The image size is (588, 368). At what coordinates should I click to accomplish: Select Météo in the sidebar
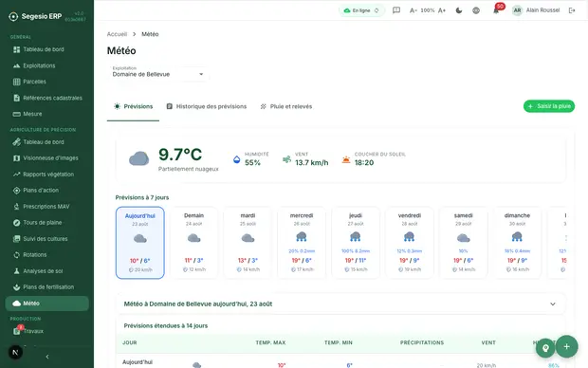coord(46,304)
